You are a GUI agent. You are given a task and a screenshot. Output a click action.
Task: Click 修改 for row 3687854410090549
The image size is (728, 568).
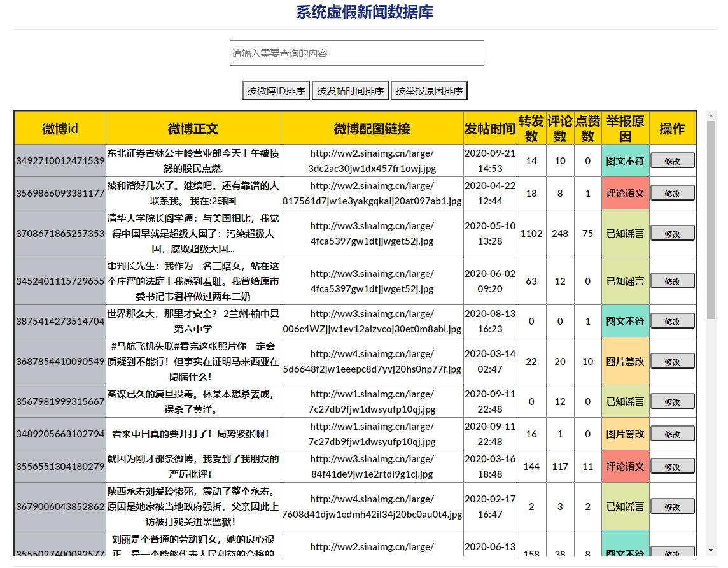pos(672,361)
